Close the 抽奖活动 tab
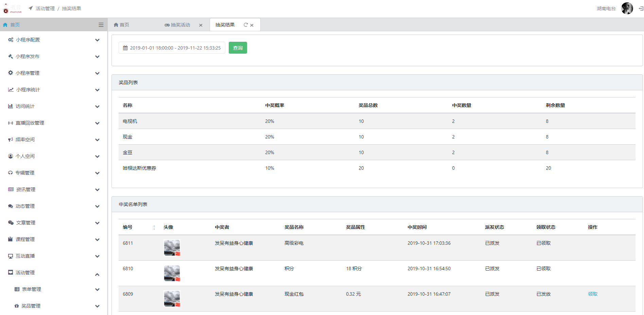 tap(201, 25)
